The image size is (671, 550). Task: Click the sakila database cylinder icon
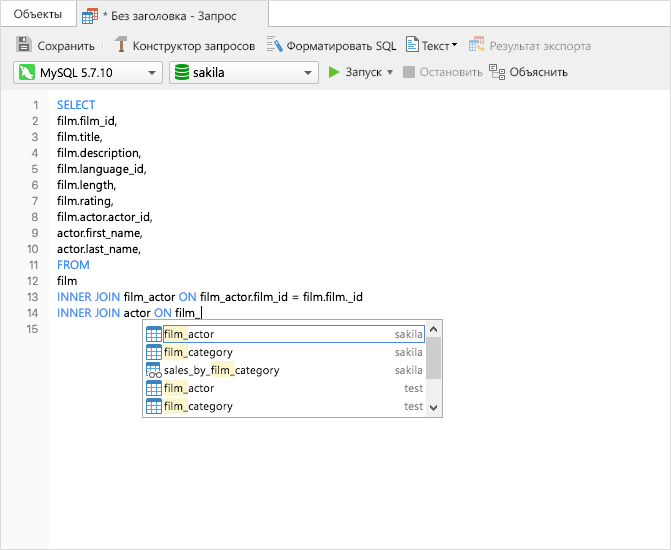[181, 72]
